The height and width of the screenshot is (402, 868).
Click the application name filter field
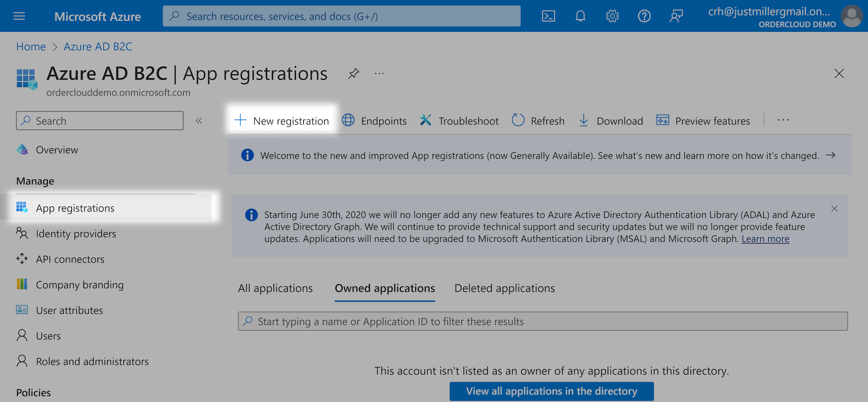(x=543, y=321)
